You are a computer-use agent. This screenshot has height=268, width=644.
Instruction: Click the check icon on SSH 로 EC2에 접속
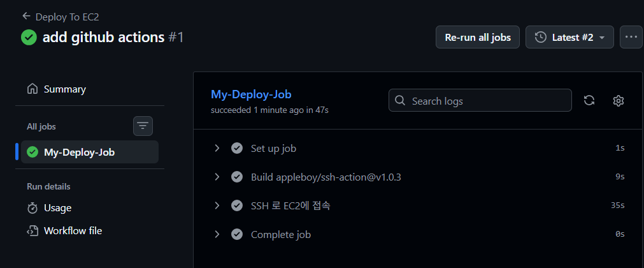coord(236,205)
